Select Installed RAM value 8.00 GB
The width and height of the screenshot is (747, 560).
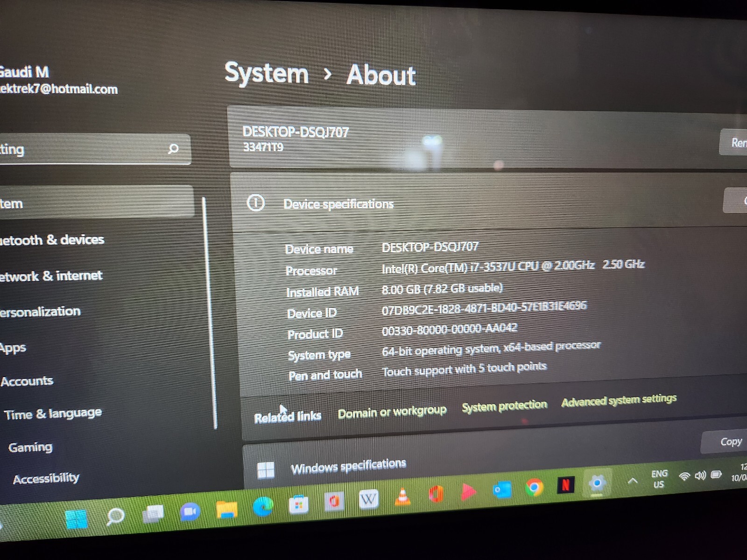point(442,289)
